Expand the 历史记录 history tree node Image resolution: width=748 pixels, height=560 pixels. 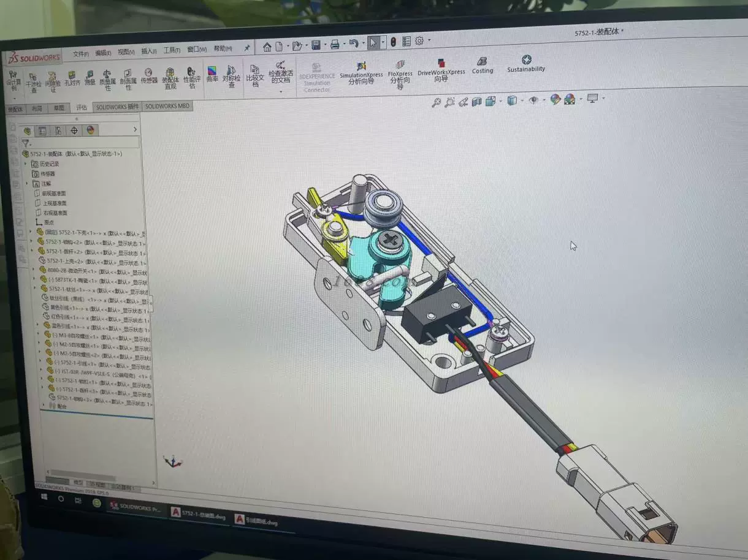(26, 164)
